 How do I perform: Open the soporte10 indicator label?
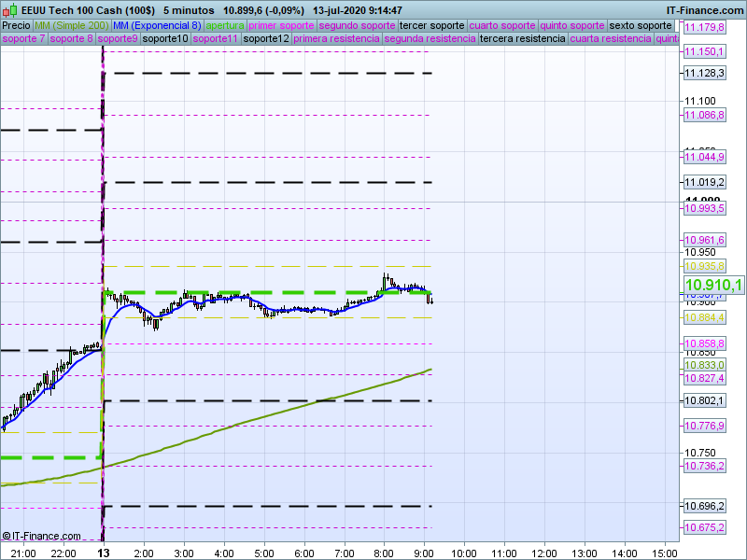165,39
